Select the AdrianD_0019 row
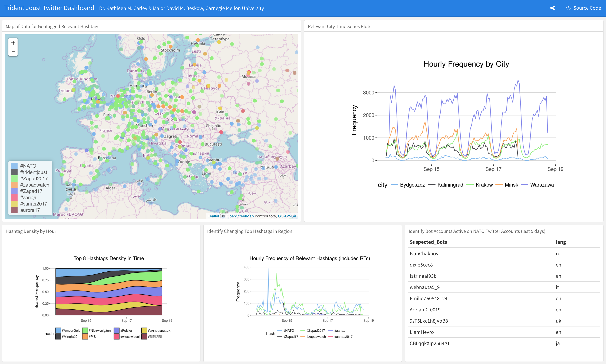Viewport: 606px width, 364px height. 504,310
